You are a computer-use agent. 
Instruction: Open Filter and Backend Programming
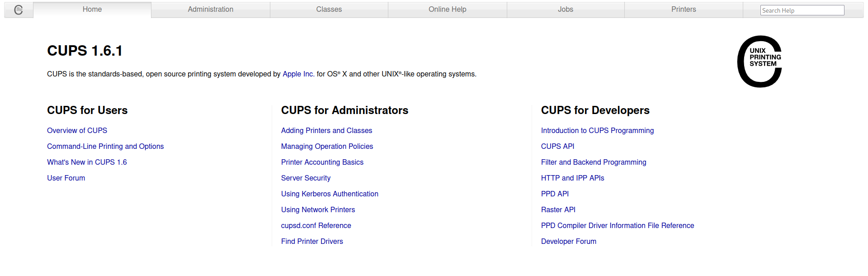coord(594,162)
